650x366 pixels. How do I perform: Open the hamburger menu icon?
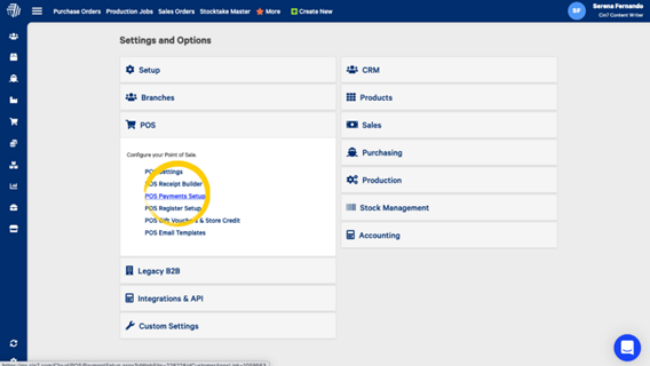coord(37,11)
